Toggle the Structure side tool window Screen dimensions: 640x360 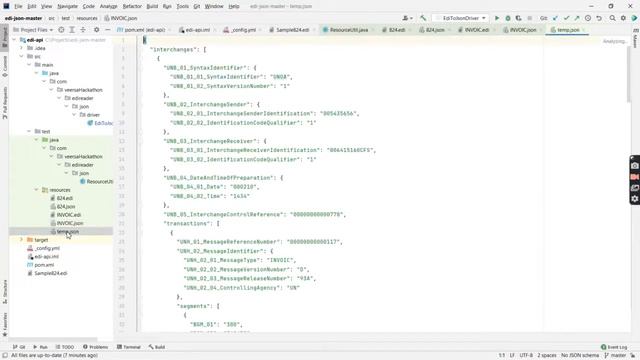coord(5,291)
